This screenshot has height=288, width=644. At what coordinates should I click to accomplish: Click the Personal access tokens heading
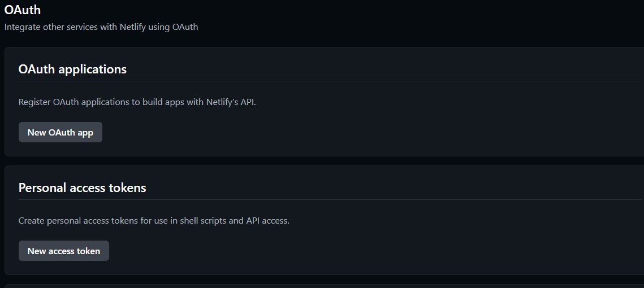(x=82, y=187)
